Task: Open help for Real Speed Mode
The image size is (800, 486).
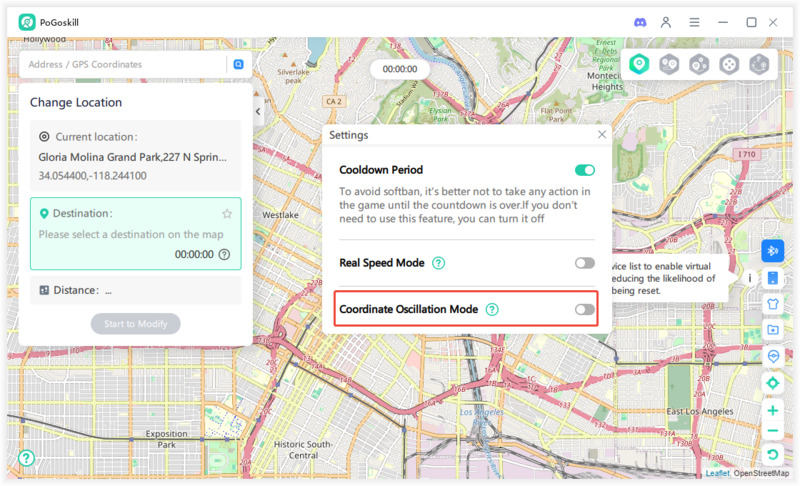Action: click(x=438, y=263)
